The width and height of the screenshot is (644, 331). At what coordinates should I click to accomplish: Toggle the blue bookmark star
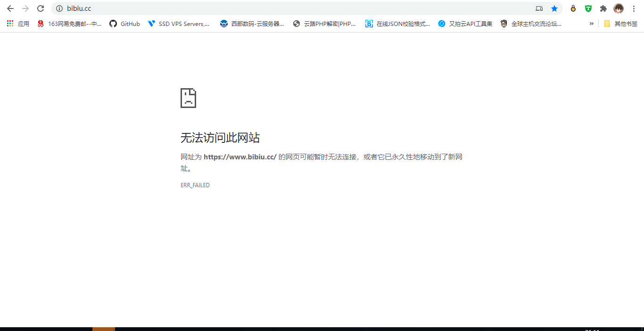coord(554,8)
